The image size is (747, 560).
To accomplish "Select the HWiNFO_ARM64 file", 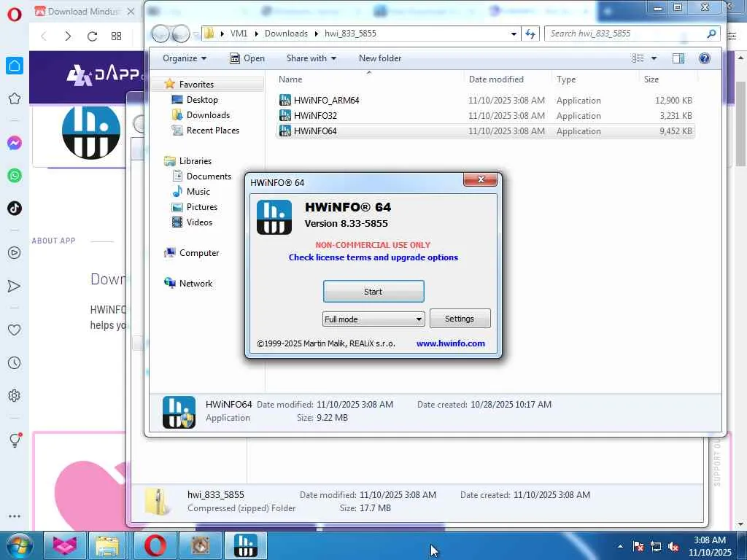I will (x=326, y=100).
